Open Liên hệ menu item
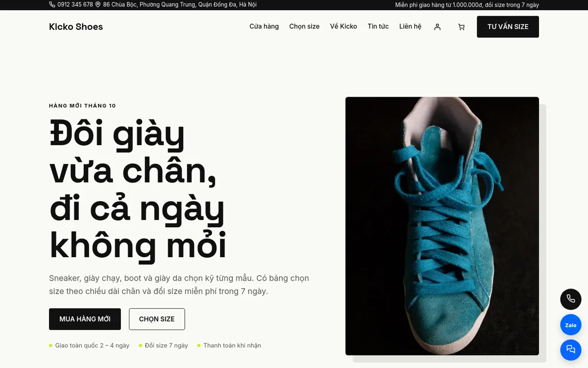The image size is (588, 368). [x=410, y=26]
